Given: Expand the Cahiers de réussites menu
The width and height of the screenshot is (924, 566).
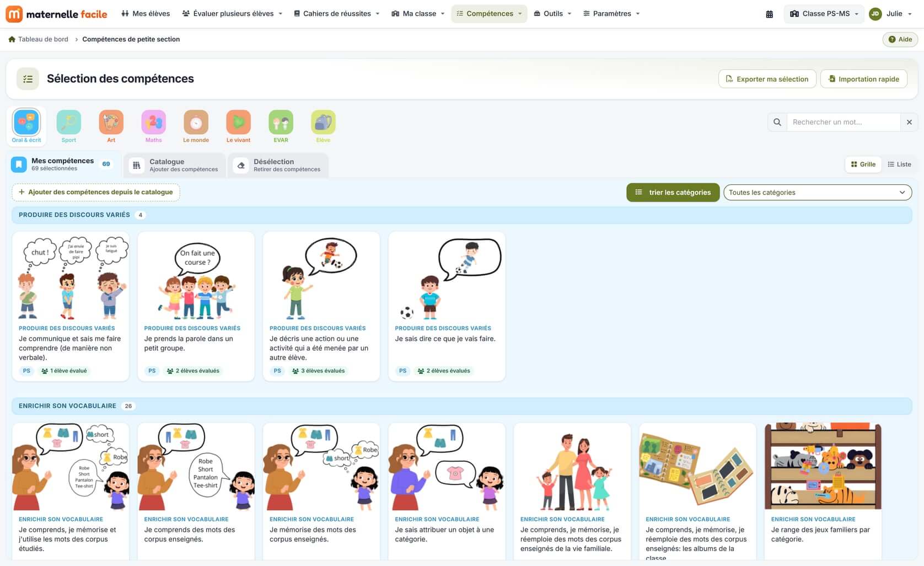Looking at the screenshot, I should pos(337,14).
